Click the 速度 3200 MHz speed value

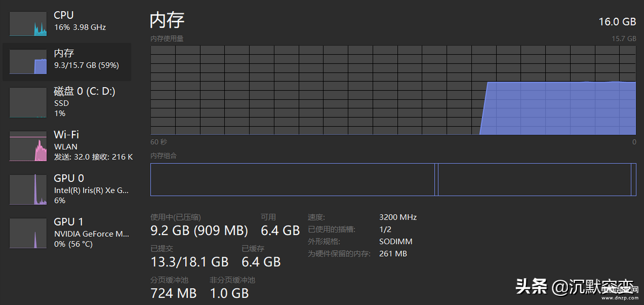(x=398, y=217)
